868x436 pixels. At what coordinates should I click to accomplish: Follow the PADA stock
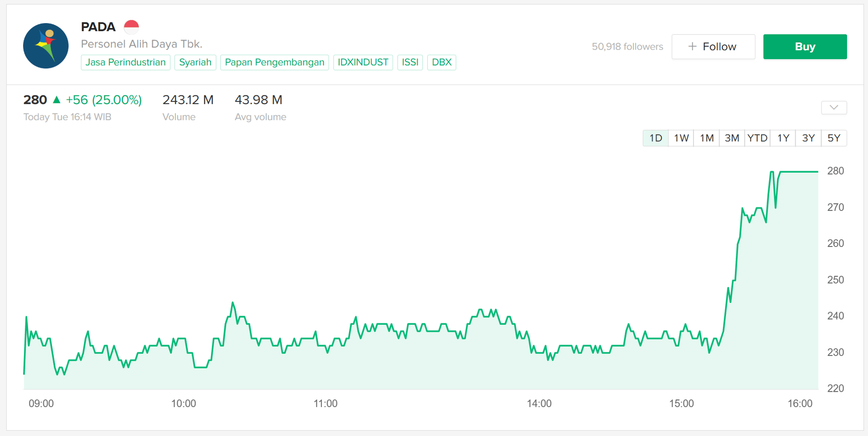(x=713, y=47)
